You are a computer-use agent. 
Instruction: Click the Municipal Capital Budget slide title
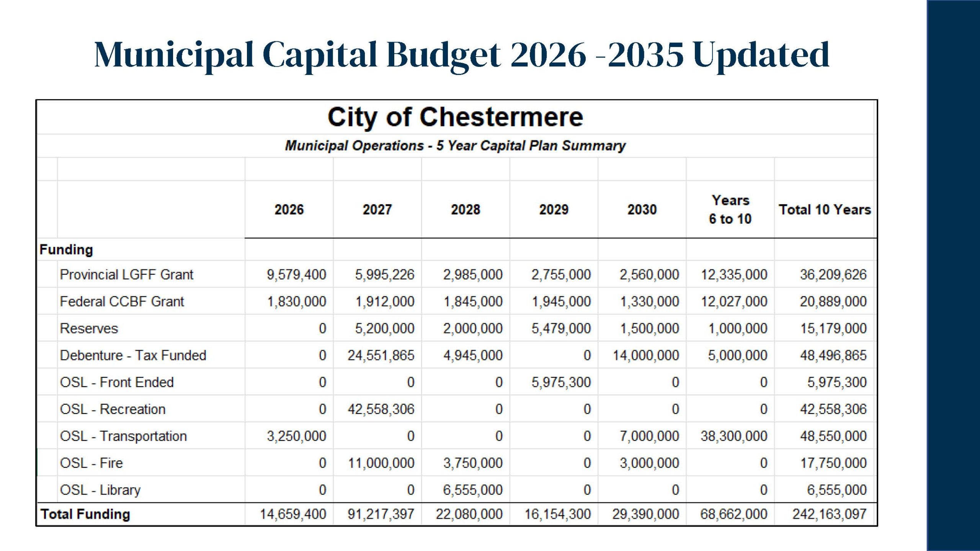point(462,55)
